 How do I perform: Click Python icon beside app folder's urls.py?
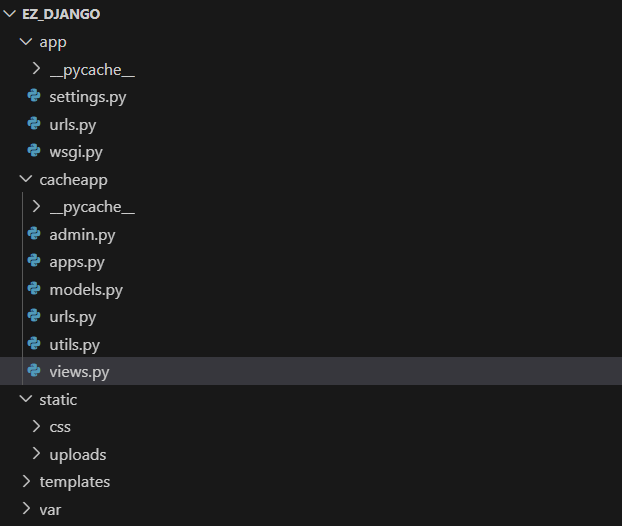[35, 125]
